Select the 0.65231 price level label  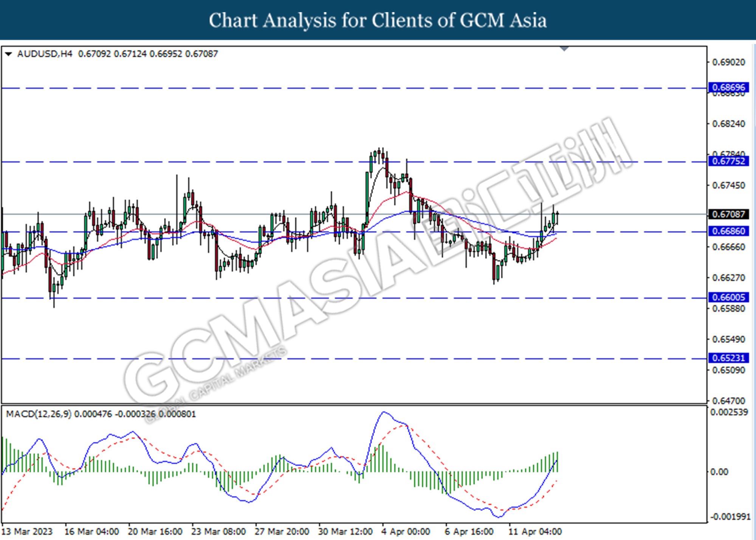[x=728, y=358]
